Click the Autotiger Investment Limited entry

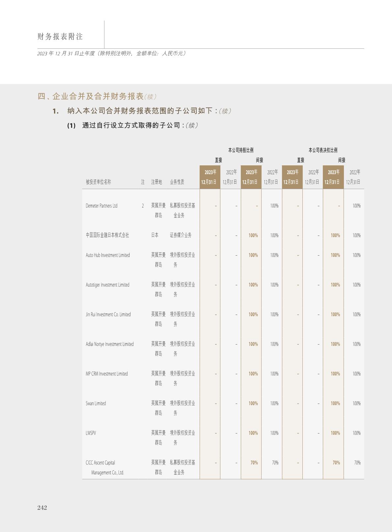107,285
